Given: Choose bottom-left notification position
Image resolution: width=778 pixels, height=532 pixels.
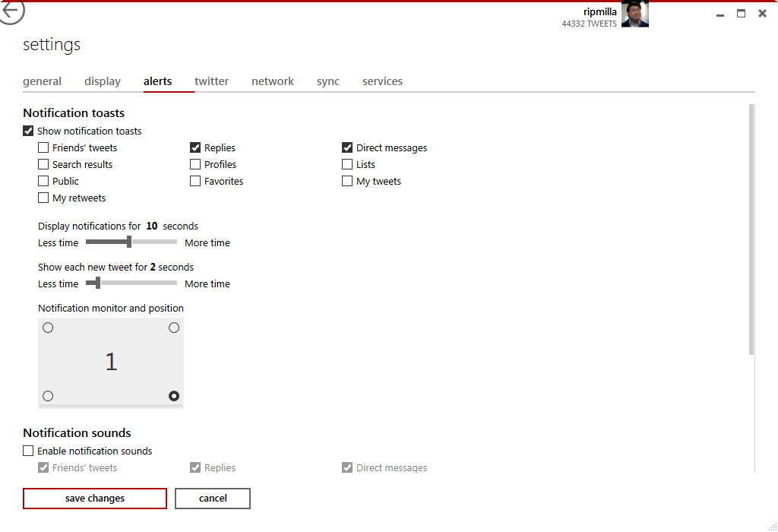Looking at the screenshot, I should 48,396.
